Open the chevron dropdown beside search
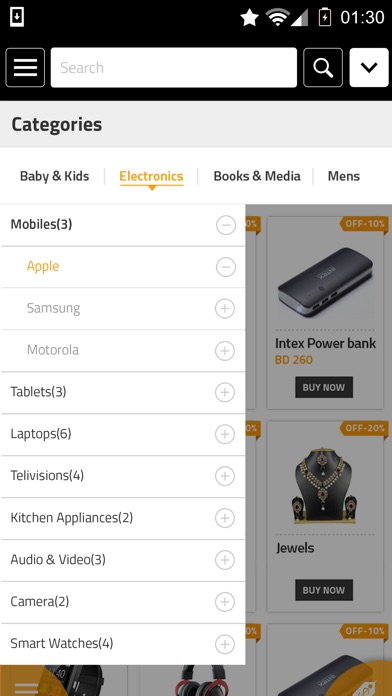The height and width of the screenshot is (696, 392). pos(369,67)
